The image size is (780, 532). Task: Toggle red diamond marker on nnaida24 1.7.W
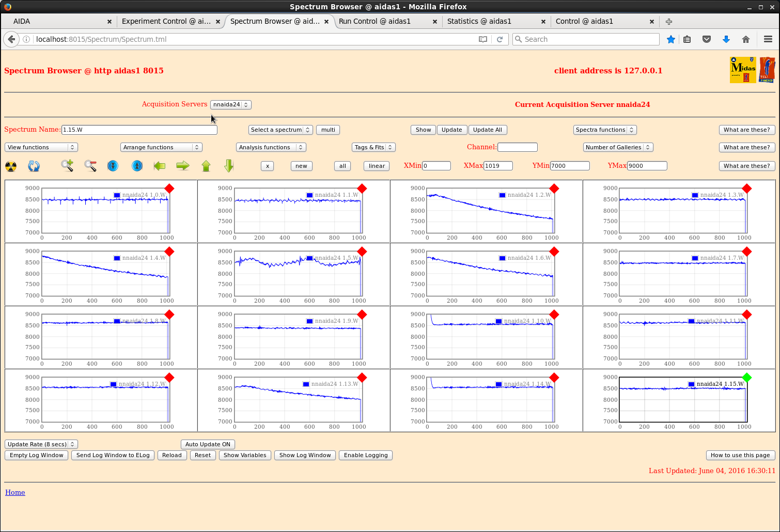(747, 252)
